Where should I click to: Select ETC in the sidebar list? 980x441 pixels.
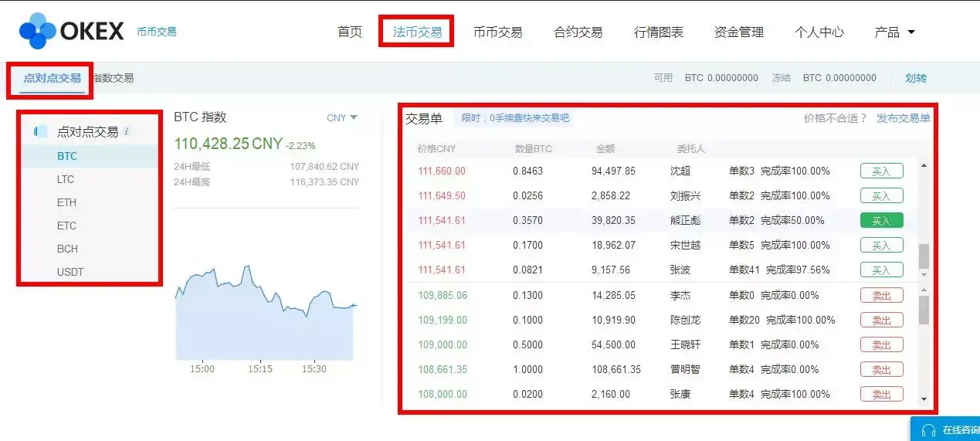[x=90, y=226]
